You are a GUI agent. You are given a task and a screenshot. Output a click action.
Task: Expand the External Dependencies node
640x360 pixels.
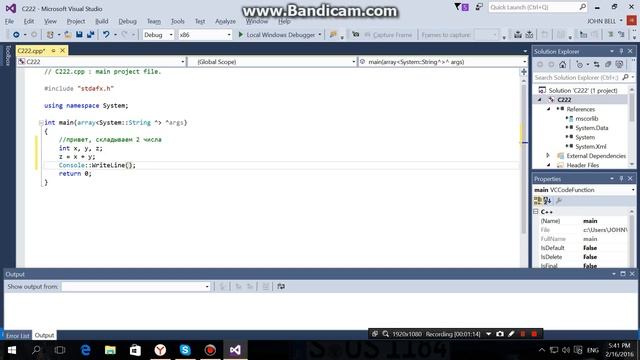pyautogui.click(x=548, y=156)
